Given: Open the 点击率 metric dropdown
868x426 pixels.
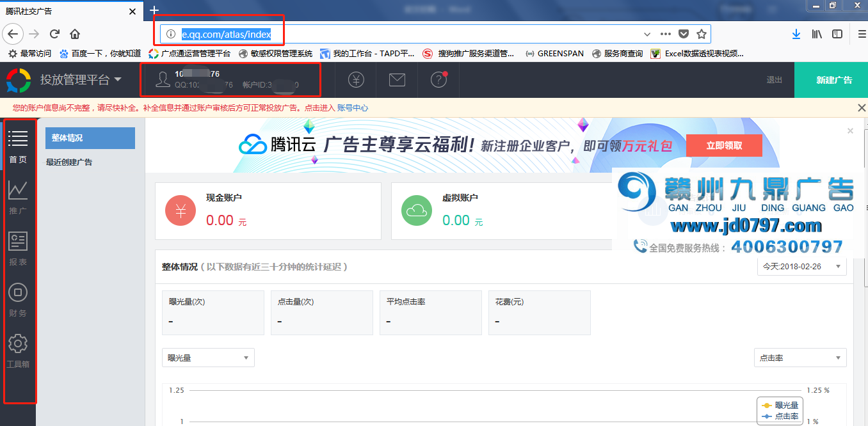Looking at the screenshot, I should [800, 358].
